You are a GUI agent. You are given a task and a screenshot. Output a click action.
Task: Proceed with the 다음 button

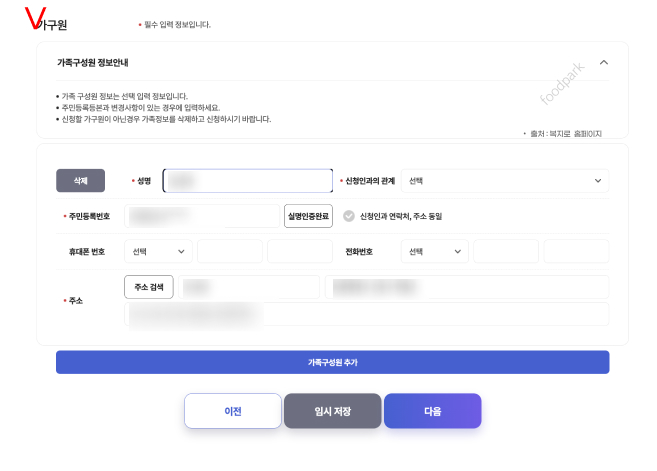tap(432, 411)
